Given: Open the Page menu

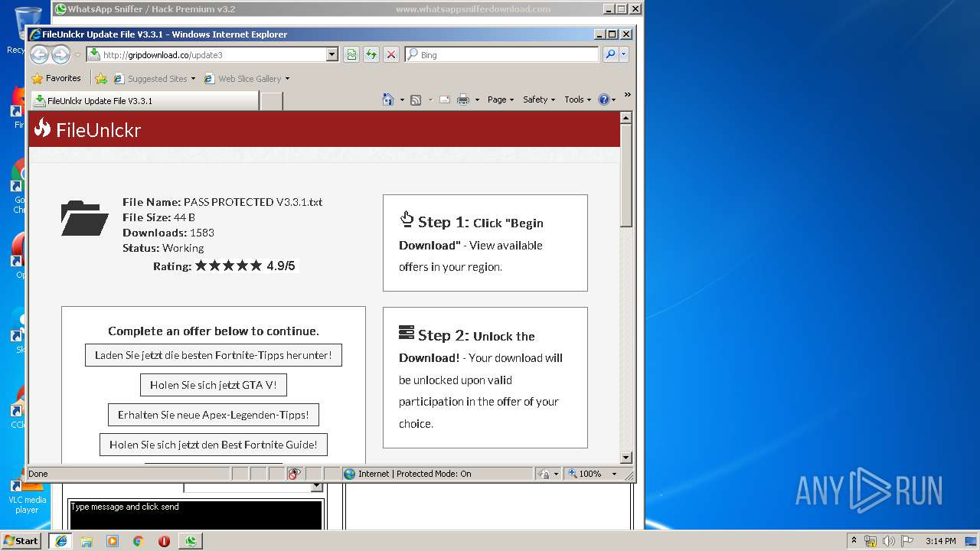Looking at the screenshot, I should tap(501, 99).
